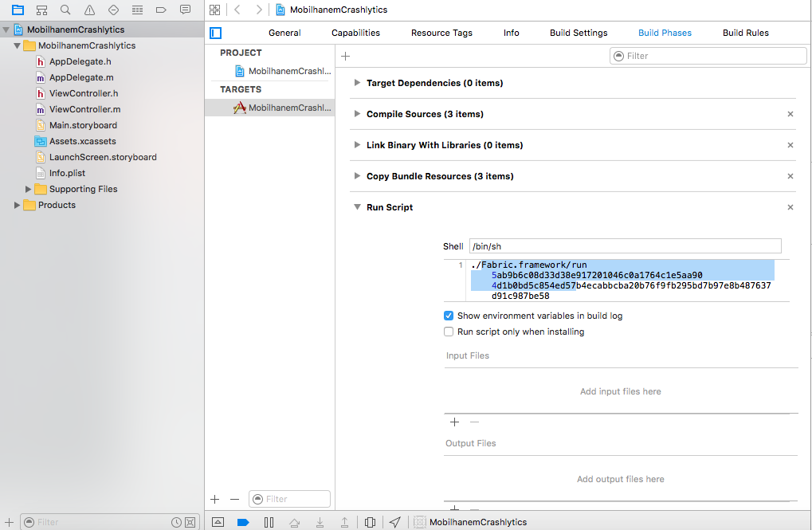Go back with the left chevron
This screenshot has height=530, width=812.
(x=237, y=10)
